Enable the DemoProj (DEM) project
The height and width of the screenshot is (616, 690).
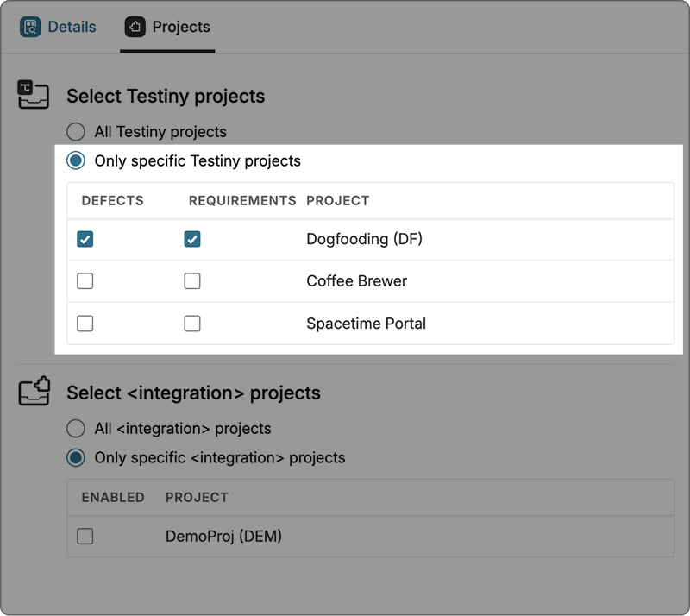click(x=85, y=535)
